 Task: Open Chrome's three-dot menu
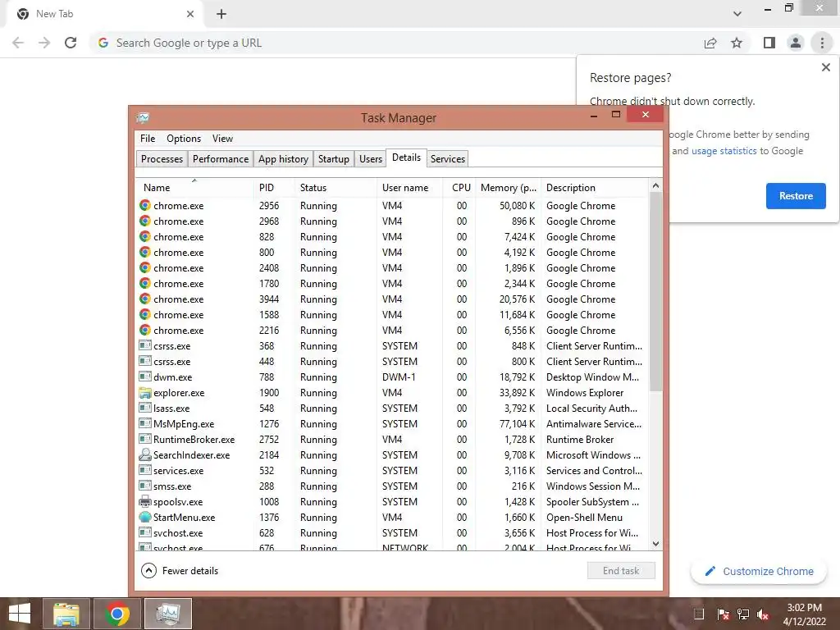coord(822,43)
